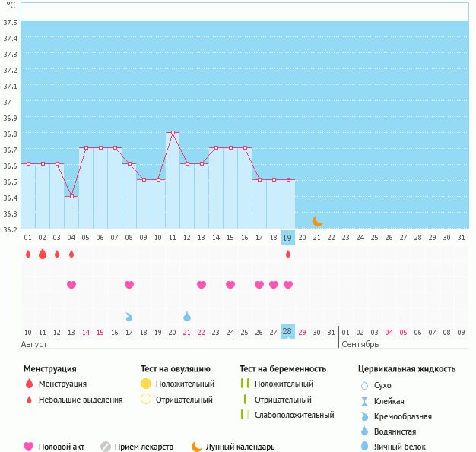This screenshot has height=452, width=476.
Task: Click the 'Небольшие выделения' legend label
Action: coord(80,400)
